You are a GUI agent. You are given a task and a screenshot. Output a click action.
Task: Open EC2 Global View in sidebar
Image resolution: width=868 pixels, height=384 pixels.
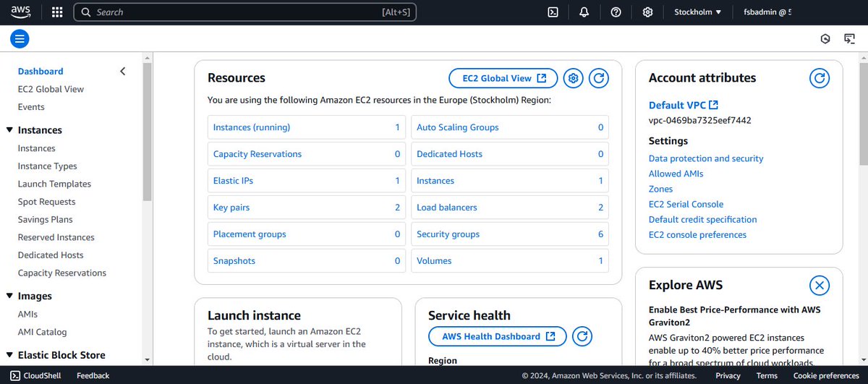[x=51, y=89]
